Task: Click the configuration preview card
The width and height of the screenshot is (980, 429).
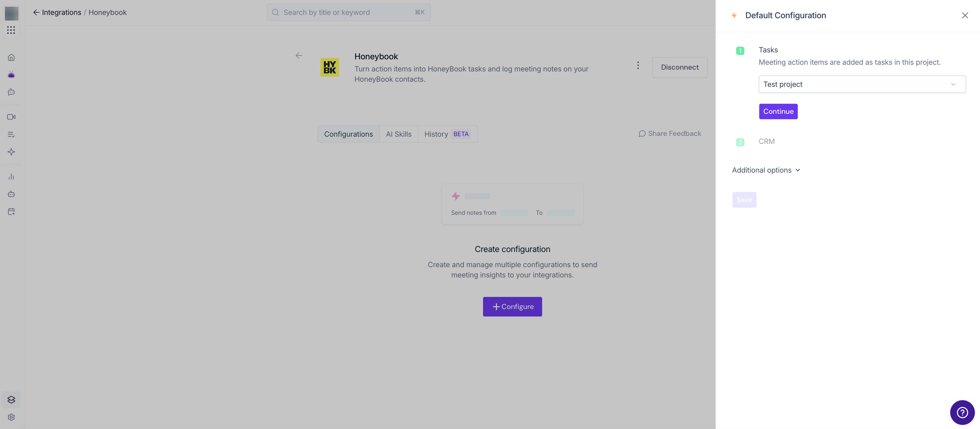Action: [x=512, y=204]
